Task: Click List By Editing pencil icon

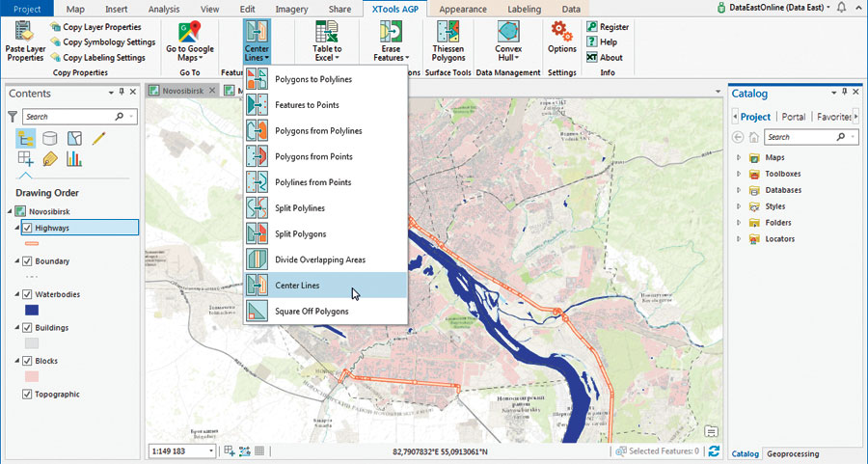Action: click(99, 138)
